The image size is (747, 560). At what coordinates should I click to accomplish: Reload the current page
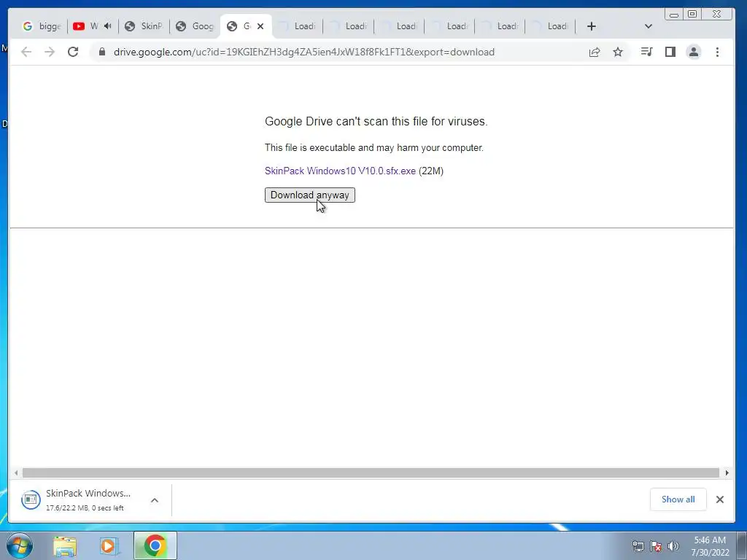(73, 52)
